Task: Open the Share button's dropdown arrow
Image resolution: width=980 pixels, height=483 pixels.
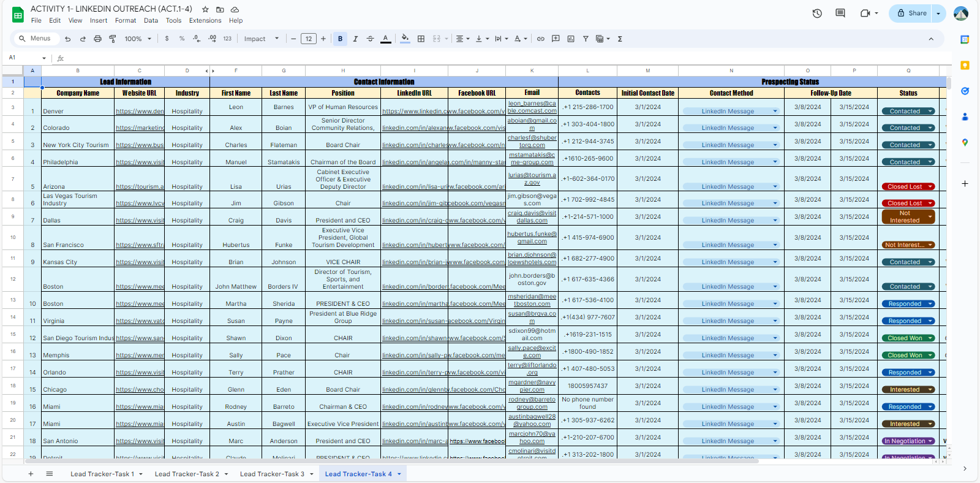Action: (938, 13)
